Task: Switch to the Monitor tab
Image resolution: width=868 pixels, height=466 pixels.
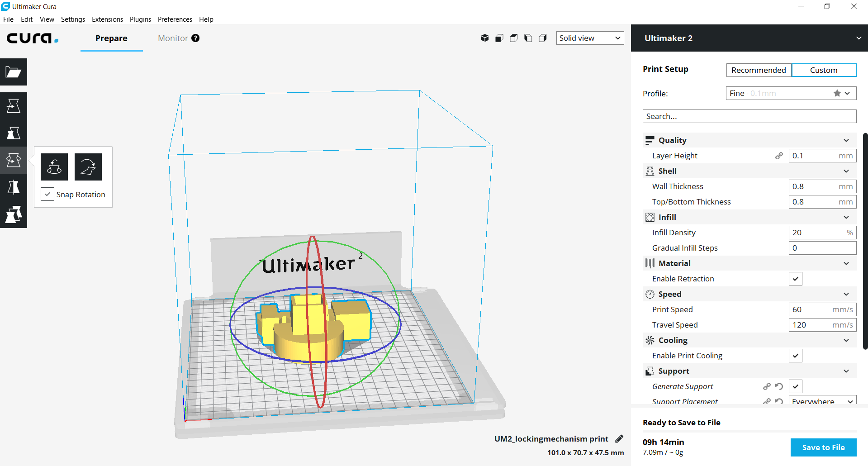Action: 173,38
